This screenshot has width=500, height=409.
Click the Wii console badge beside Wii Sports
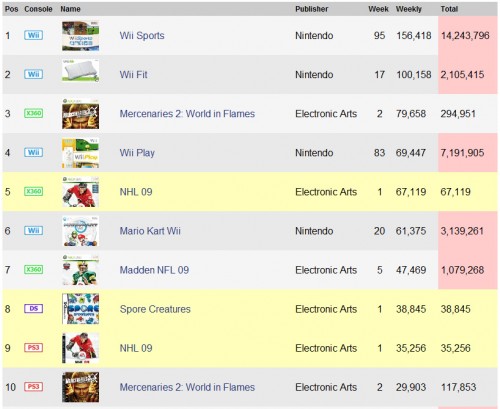[x=33, y=35]
